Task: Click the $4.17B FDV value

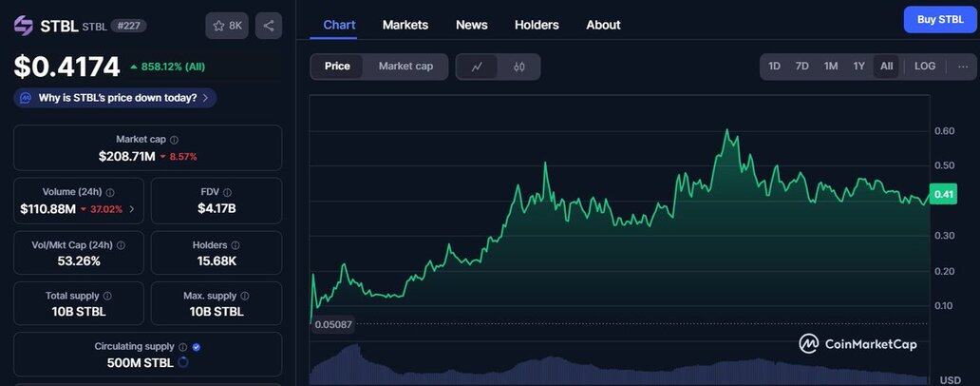Action: pos(217,209)
